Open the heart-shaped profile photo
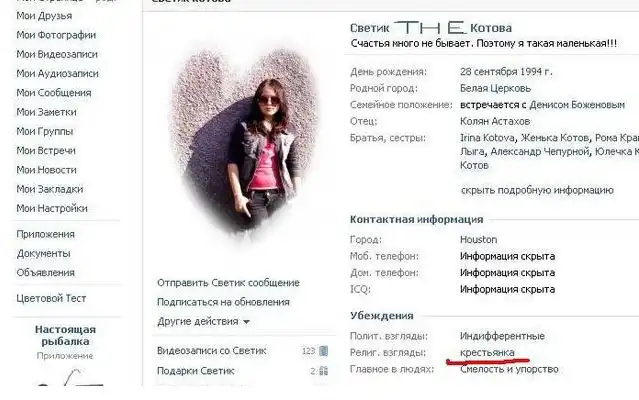 [244, 143]
